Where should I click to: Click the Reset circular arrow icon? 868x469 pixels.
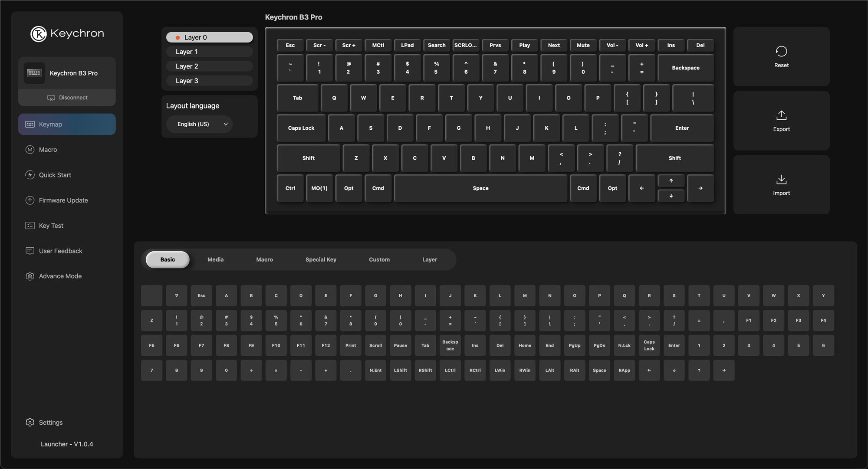pos(781,51)
